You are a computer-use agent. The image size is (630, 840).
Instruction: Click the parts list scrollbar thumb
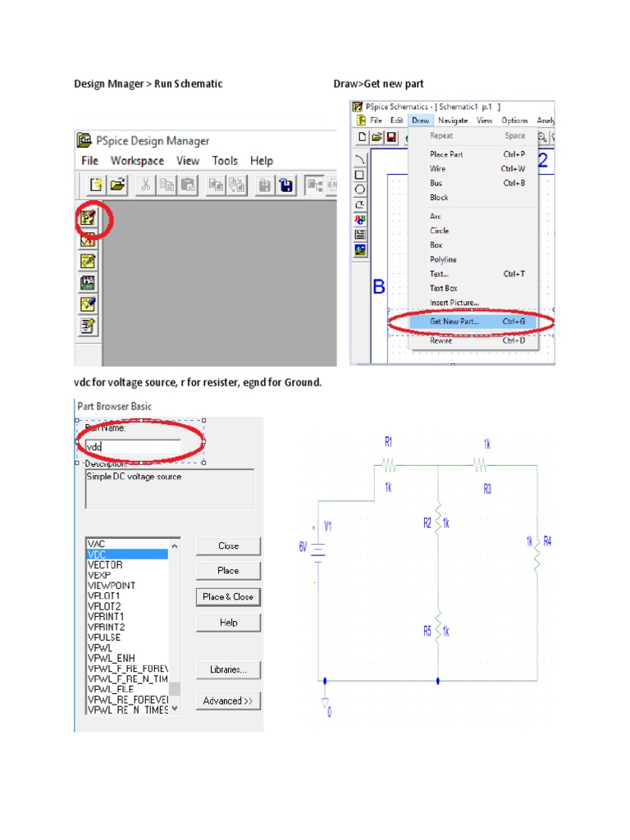175,688
